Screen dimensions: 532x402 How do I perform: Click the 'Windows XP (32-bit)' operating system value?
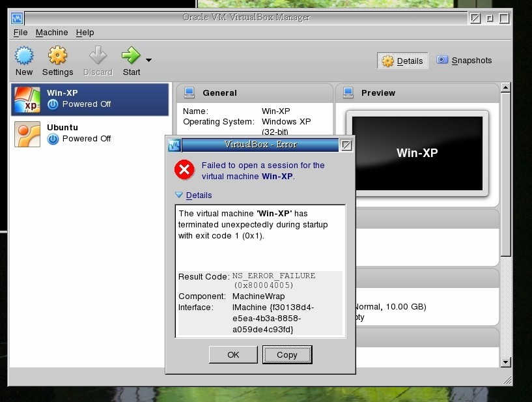point(286,126)
